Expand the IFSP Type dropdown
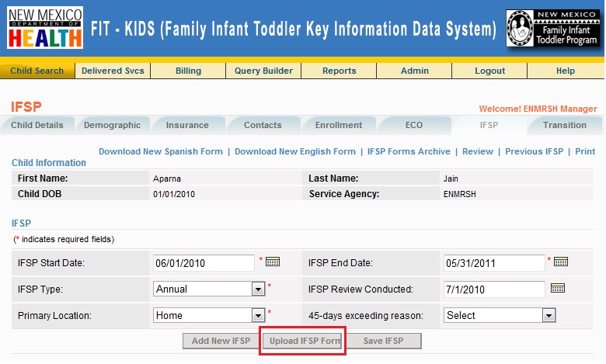 point(258,289)
